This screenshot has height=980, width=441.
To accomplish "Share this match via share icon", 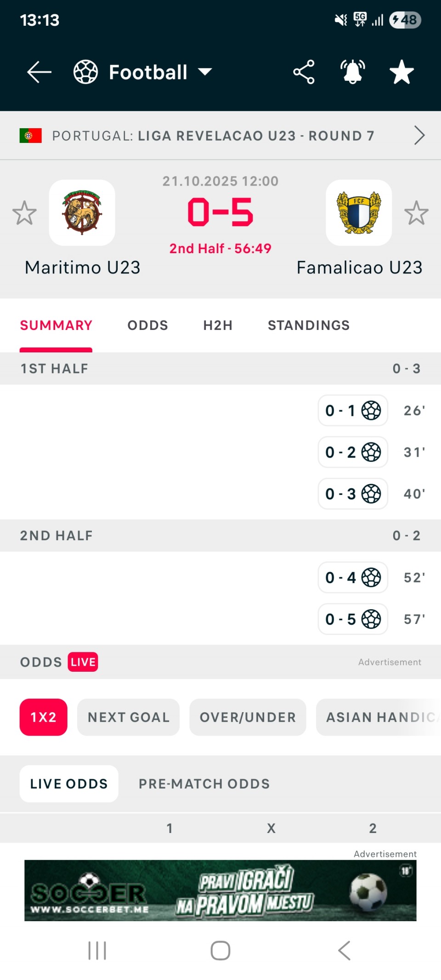I will [x=304, y=72].
